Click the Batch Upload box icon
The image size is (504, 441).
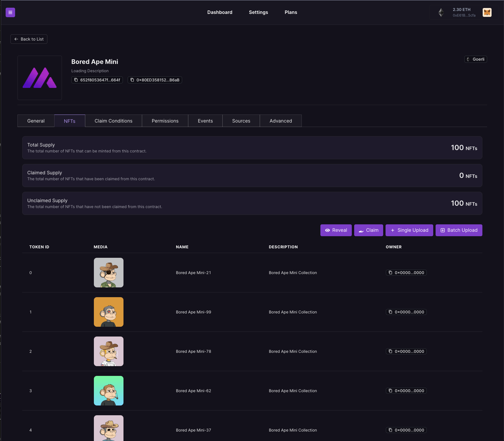443,230
